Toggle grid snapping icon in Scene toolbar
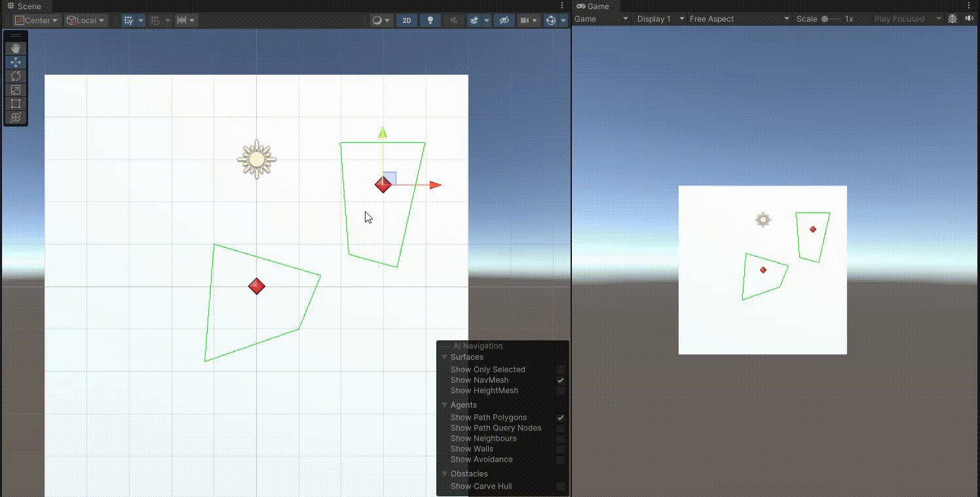Screen dimensions: 980x497 click(155, 20)
